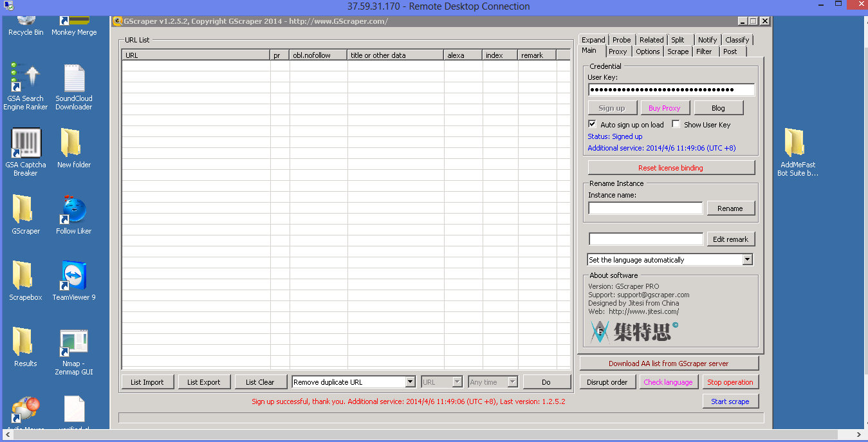Image resolution: width=868 pixels, height=442 pixels.
Task: Open SoundCloud Downloader file icon
Action: (x=74, y=86)
